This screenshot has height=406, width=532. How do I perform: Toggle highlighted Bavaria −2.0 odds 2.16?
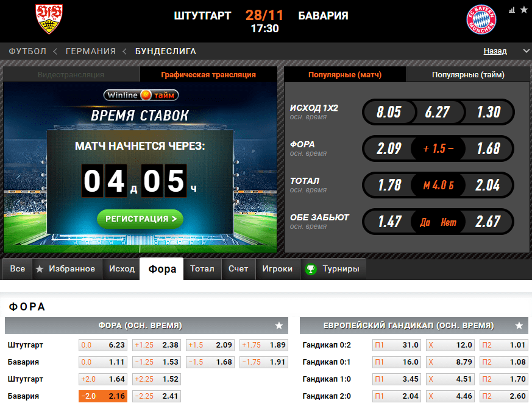[x=103, y=396]
